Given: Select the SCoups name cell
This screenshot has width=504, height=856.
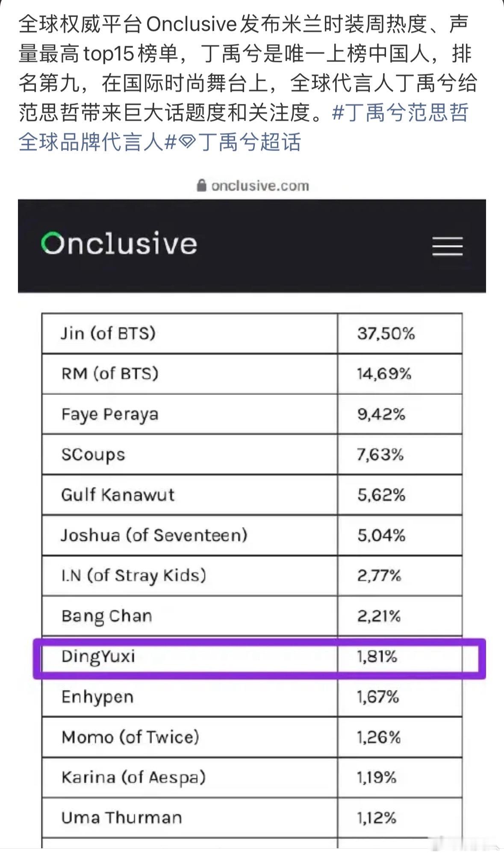Looking at the screenshot, I should pyautogui.click(x=189, y=454).
